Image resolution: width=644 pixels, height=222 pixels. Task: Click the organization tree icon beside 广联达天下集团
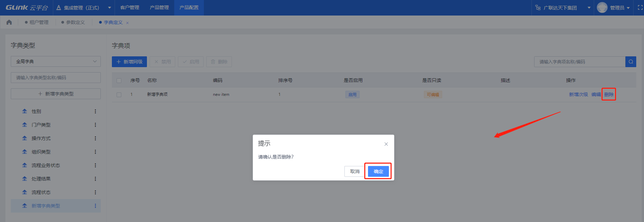pos(538,7)
